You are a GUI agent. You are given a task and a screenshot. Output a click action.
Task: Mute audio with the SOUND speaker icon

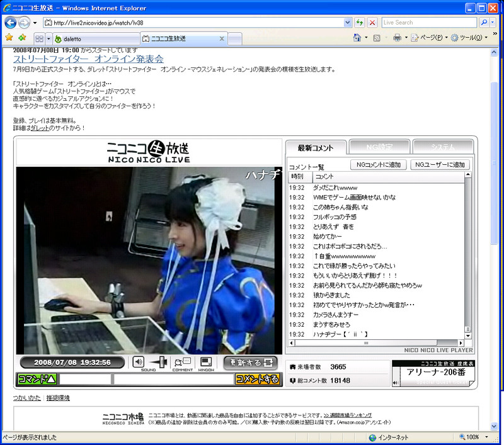coord(139,363)
